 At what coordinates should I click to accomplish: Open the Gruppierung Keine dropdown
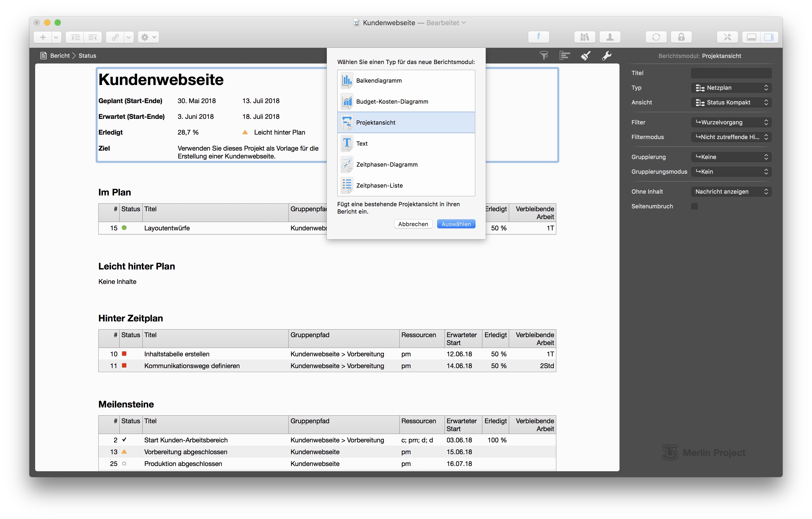tap(731, 157)
